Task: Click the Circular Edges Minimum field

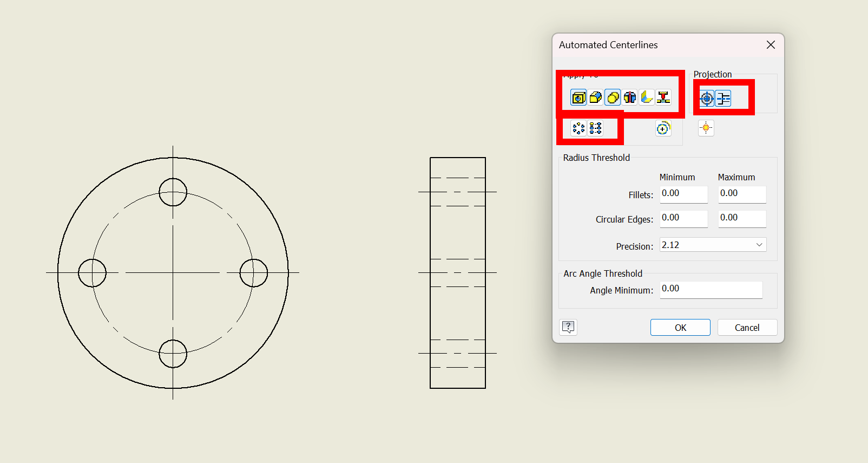Action: (x=683, y=218)
